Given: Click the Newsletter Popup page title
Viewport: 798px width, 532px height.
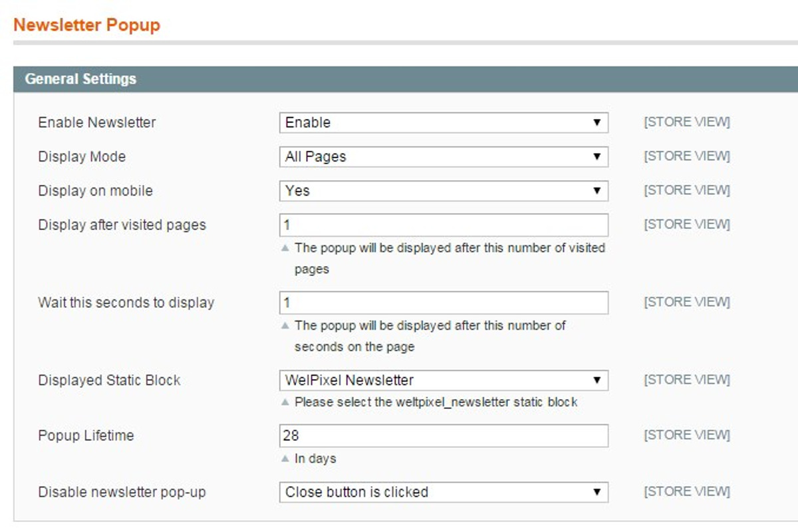Looking at the screenshot, I should 87,25.
